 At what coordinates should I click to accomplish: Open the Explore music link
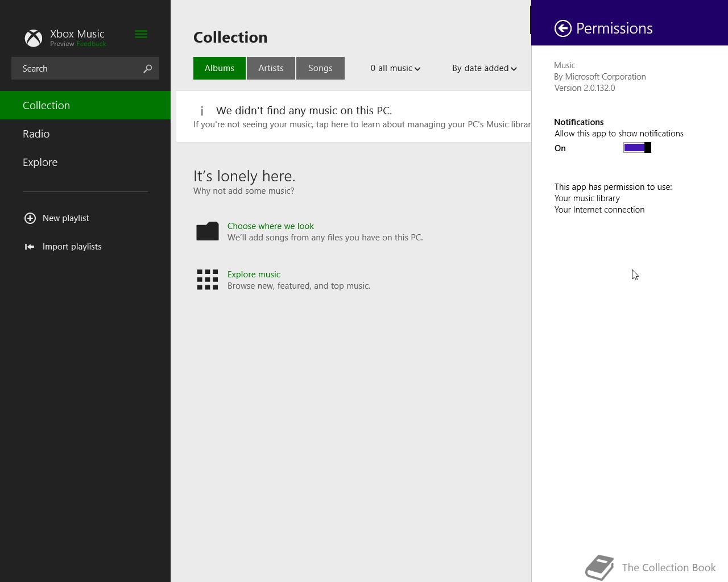(x=254, y=275)
